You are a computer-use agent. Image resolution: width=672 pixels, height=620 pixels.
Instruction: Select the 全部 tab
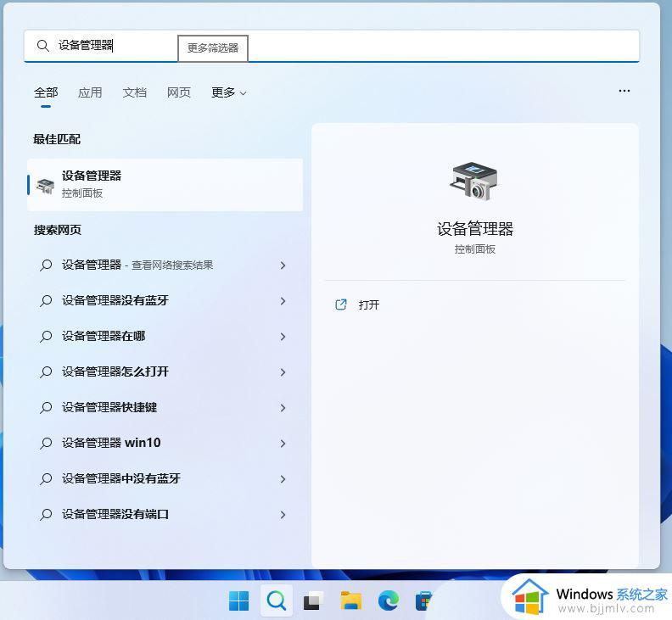point(46,92)
